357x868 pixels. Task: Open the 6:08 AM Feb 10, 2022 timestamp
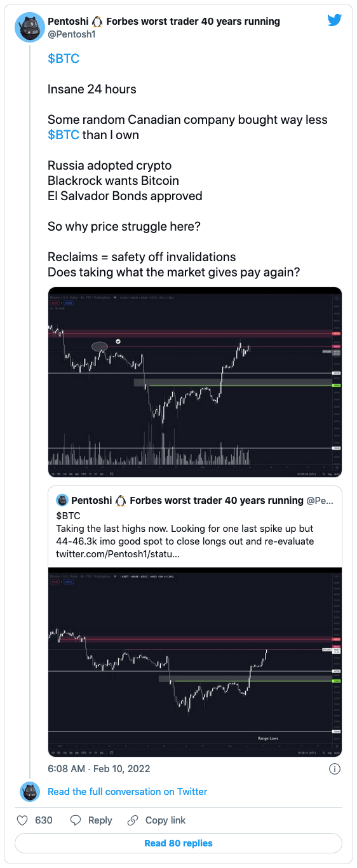pos(99,769)
